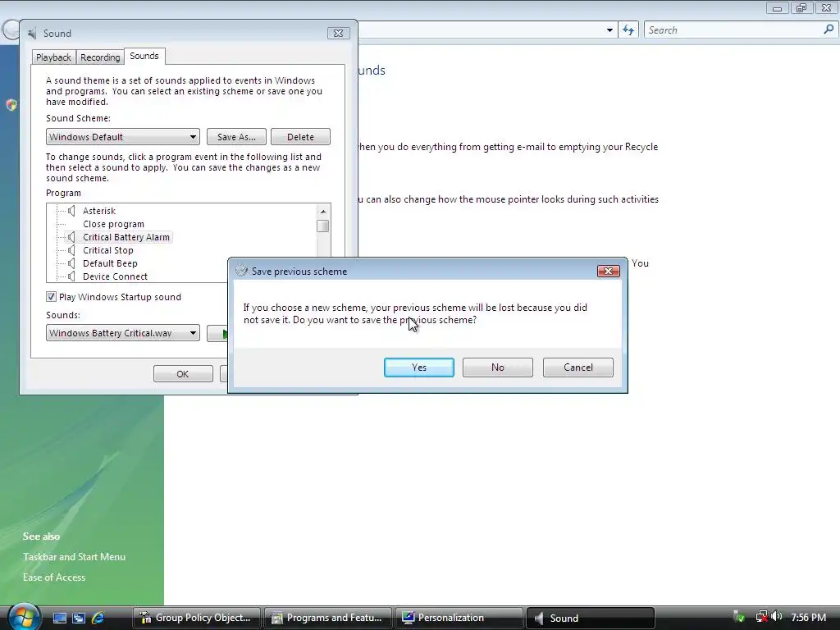
Task: Open Ease of Access link
Action: (x=54, y=577)
